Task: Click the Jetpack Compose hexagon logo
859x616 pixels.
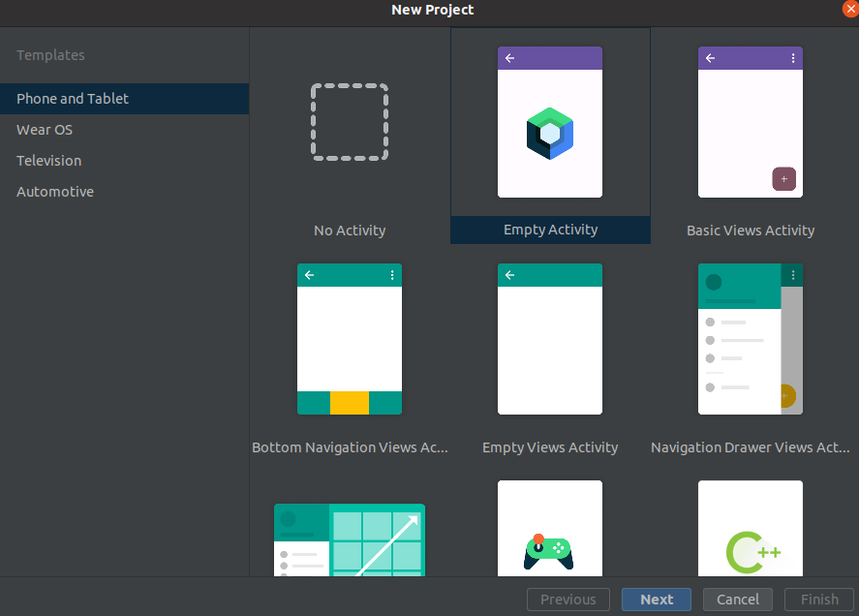Action: pyautogui.click(x=550, y=134)
